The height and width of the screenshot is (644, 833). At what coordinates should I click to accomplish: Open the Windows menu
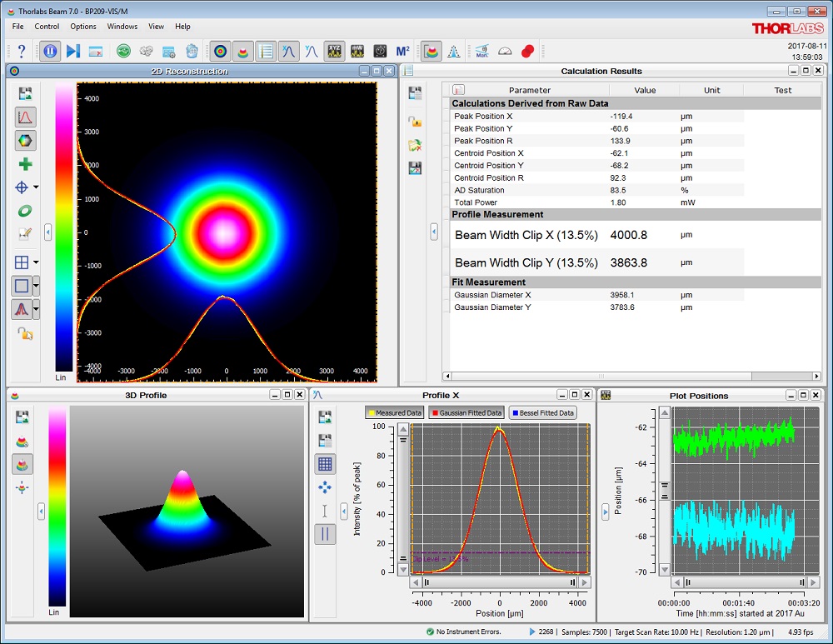122,26
